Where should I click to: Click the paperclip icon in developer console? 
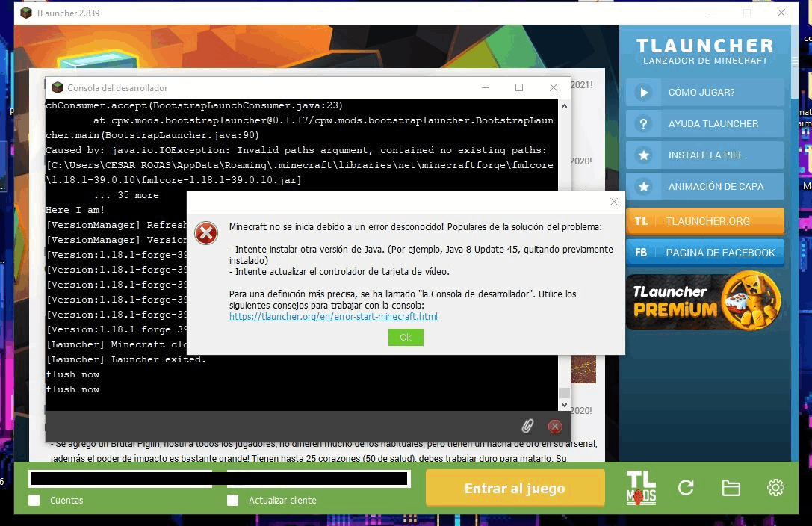click(527, 426)
